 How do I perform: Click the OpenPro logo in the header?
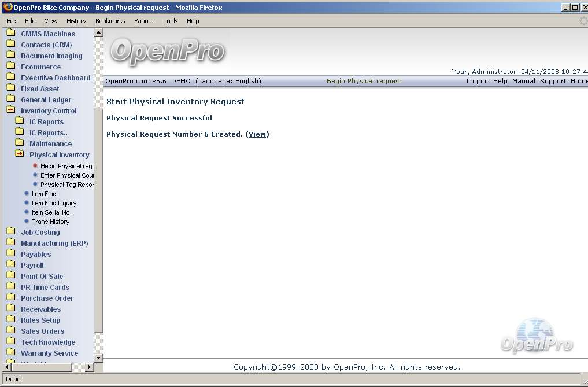(167, 51)
